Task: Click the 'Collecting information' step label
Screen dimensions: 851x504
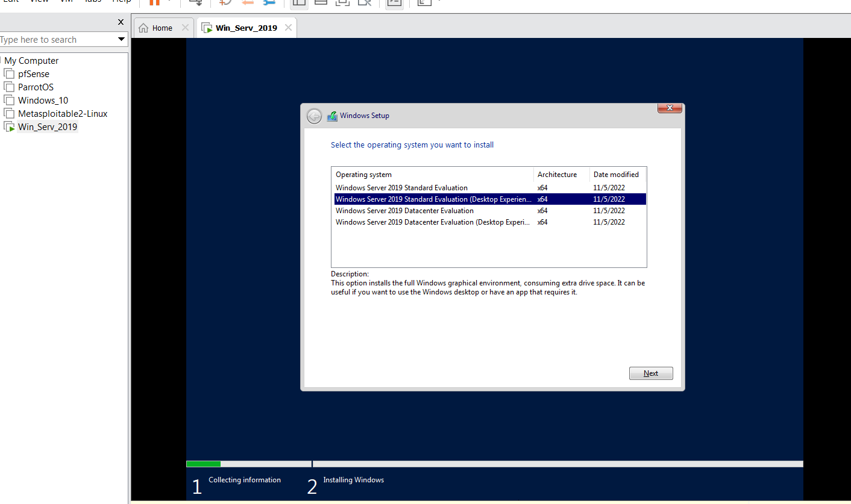Action: coord(245,480)
